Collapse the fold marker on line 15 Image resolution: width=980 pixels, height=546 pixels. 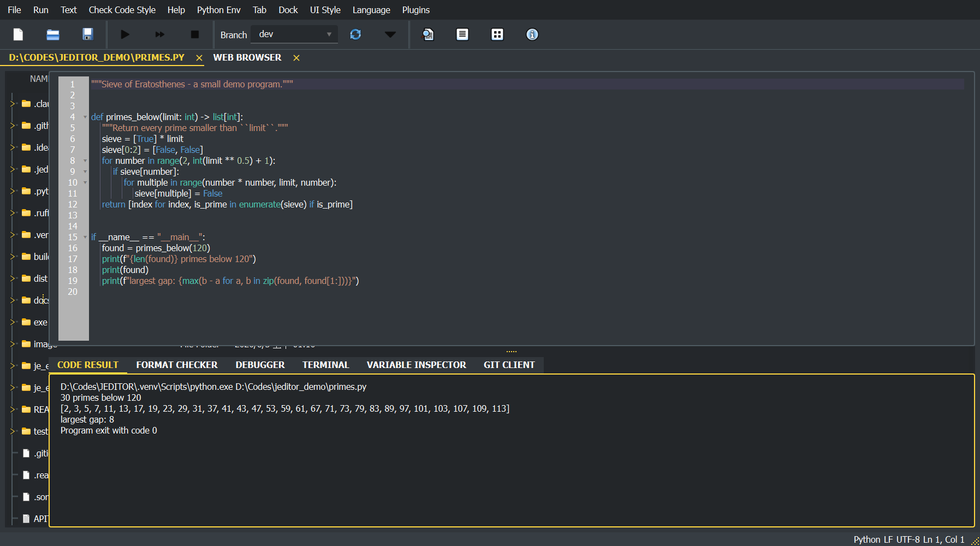coord(85,237)
